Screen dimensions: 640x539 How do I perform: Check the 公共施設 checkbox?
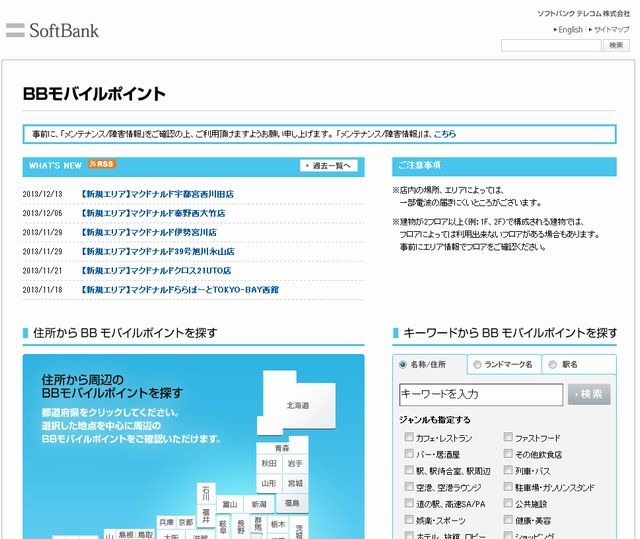[x=508, y=503]
